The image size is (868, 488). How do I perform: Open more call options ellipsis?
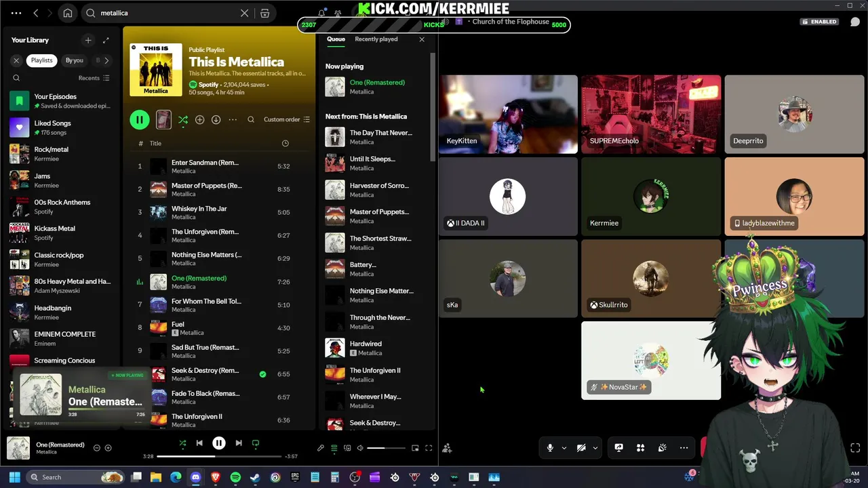click(x=684, y=448)
